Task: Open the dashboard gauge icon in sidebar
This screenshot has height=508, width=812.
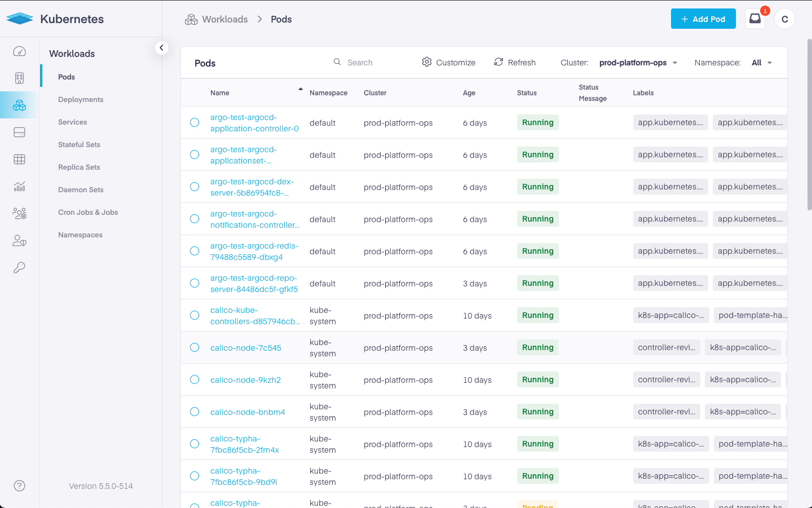Action: (x=19, y=51)
